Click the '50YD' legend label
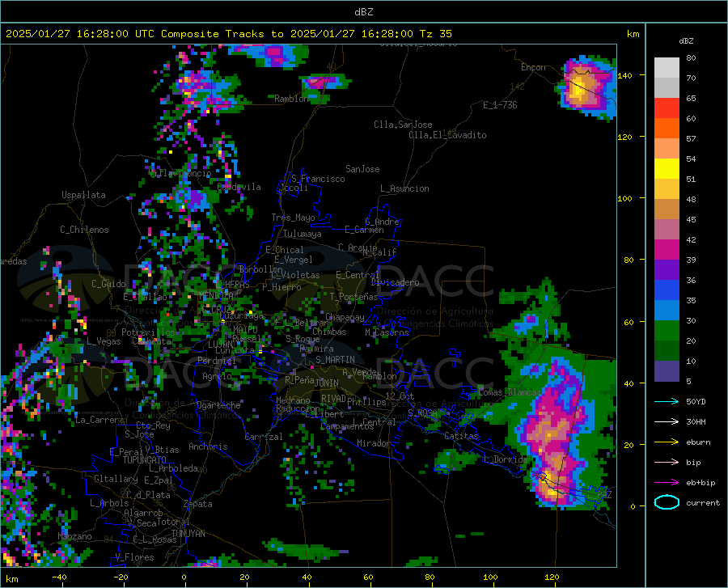Image resolution: width=728 pixels, height=588 pixels. (696, 401)
